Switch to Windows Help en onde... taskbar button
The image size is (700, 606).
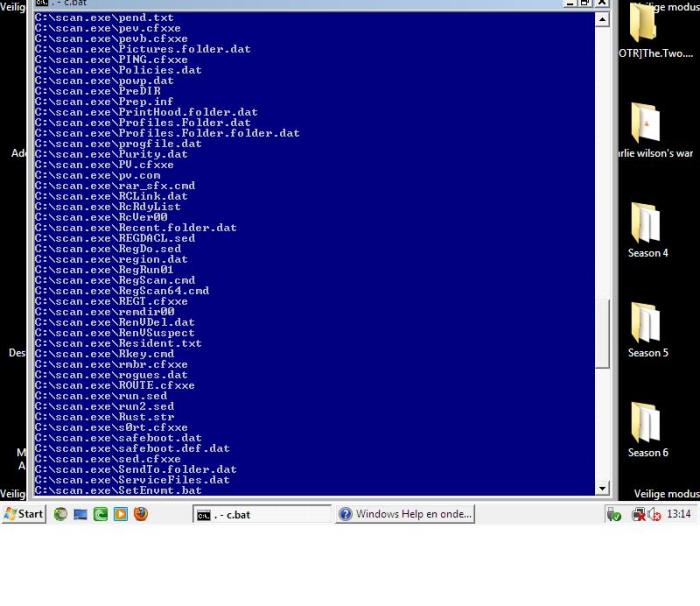pyautogui.click(x=405, y=514)
